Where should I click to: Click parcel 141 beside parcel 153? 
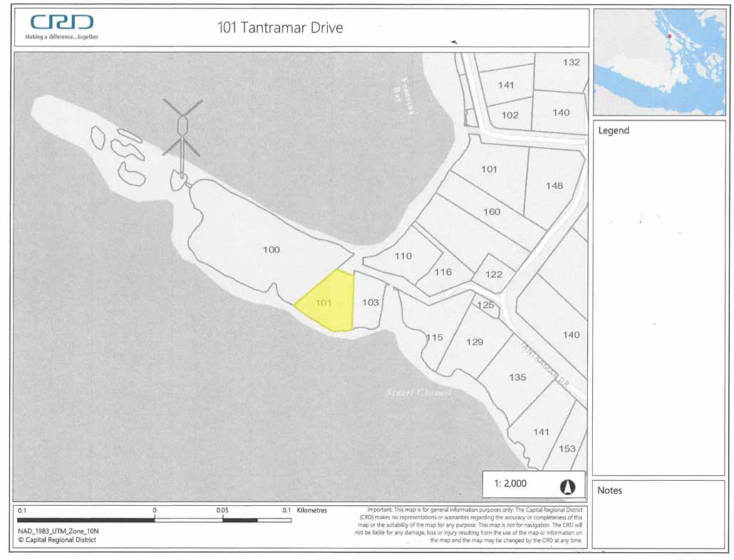click(x=541, y=432)
